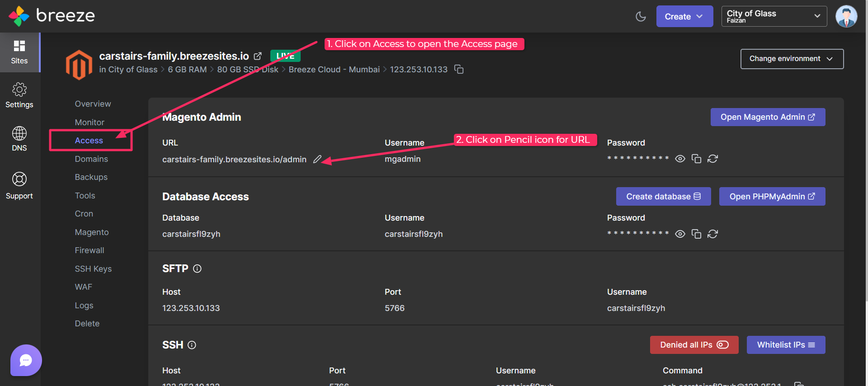This screenshot has height=386, width=868.
Task: Click City of Glass breadcrumb
Action: click(133, 70)
